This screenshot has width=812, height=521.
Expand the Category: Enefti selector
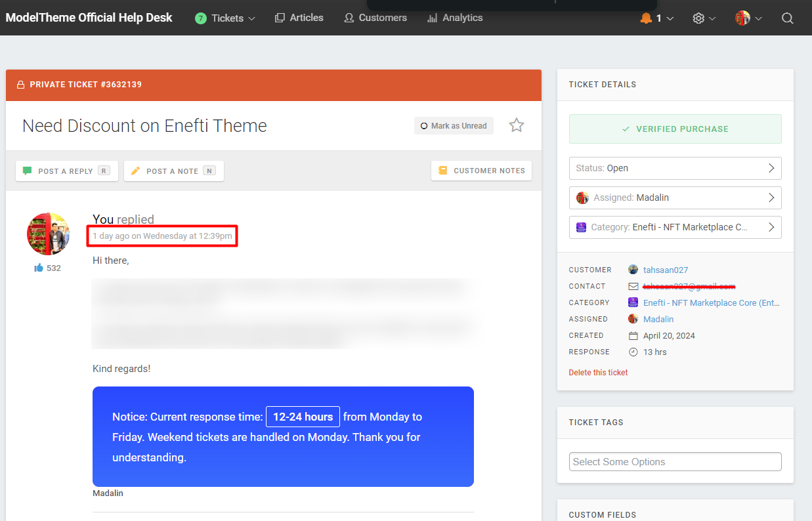[x=675, y=227]
